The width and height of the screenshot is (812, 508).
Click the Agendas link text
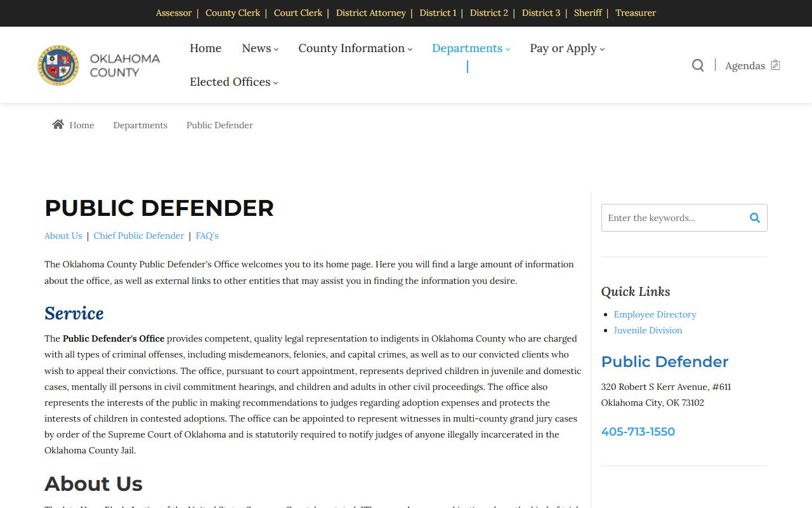click(745, 65)
